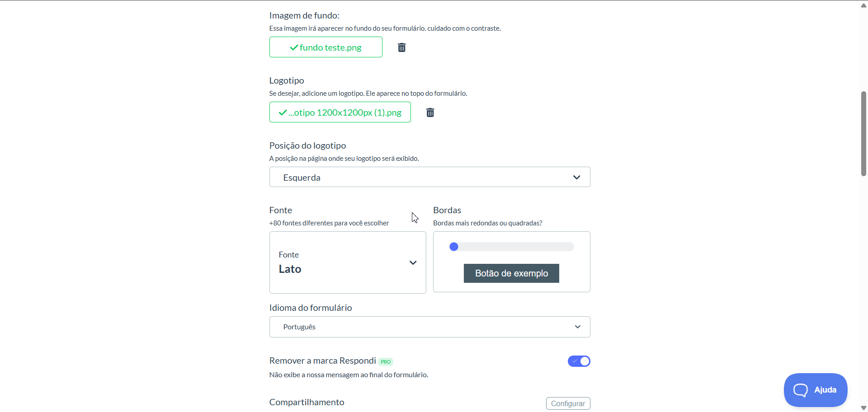Screen dimensions: 868x412
Task: Click the chevron on Esquerda dropdown
Action: tap(576, 177)
